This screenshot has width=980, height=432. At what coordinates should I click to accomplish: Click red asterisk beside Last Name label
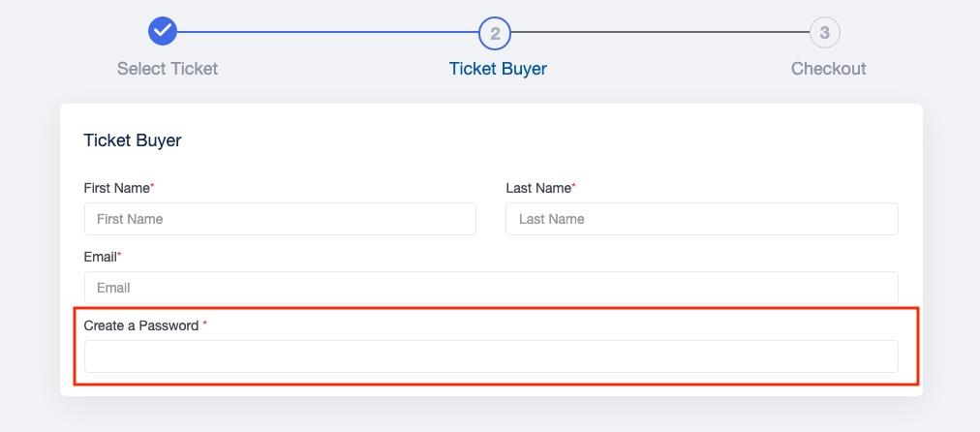tap(573, 186)
